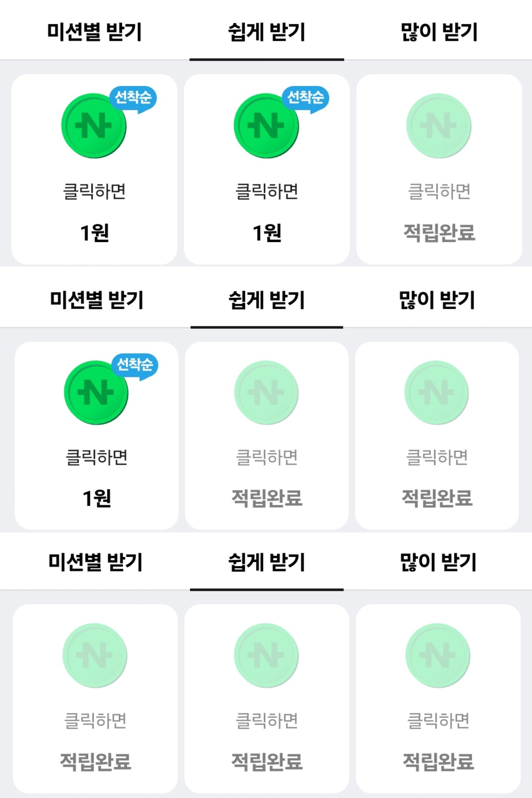Select the faded N coin in the second row's right card
The width and height of the screenshot is (532, 798).
(436, 393)
